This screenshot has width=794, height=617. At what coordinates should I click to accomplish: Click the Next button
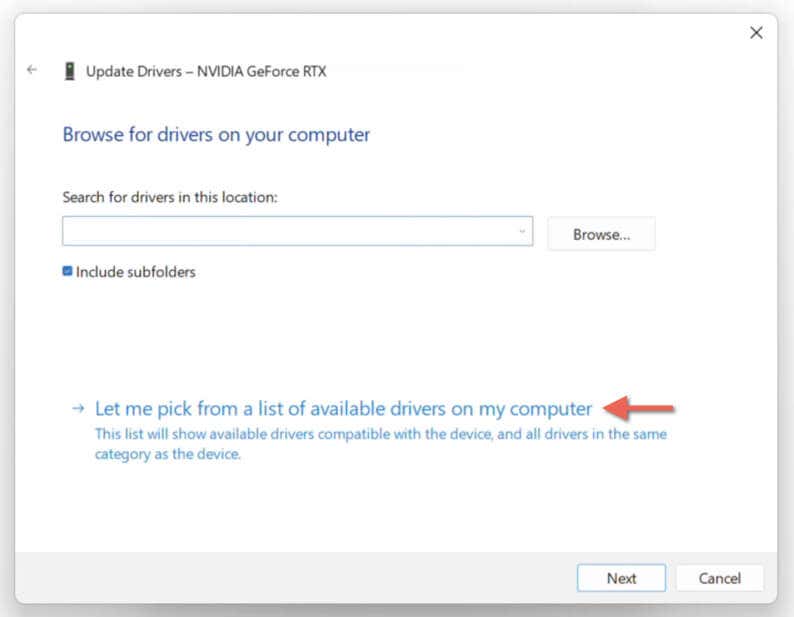pos(621,578)
